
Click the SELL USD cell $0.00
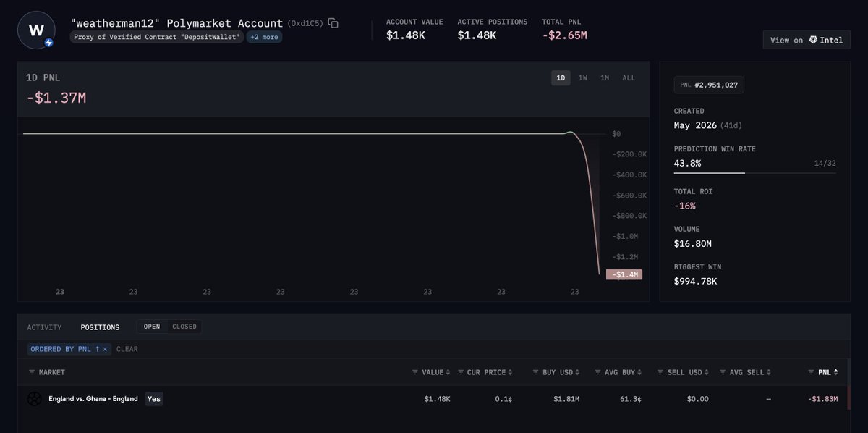tap(697, 399)
